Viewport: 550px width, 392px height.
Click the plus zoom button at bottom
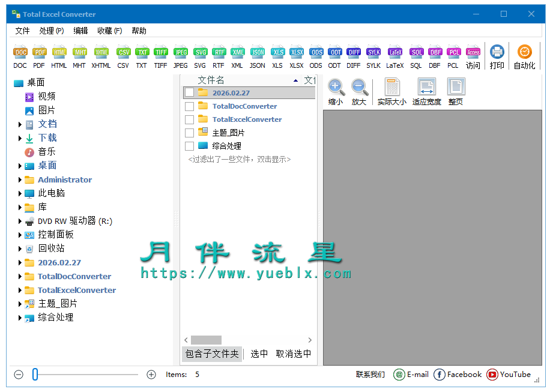[151, 375]
